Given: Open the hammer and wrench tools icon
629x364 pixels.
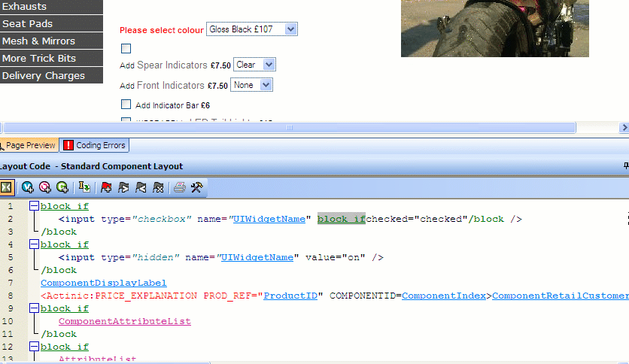Looking at the screenshot, I should 196,187.
